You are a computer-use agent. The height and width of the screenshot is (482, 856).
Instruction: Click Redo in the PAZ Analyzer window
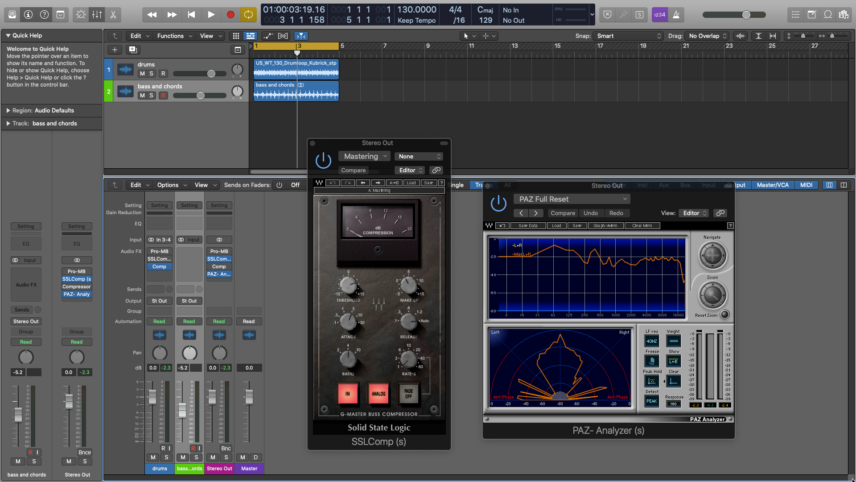coord(616,213)
